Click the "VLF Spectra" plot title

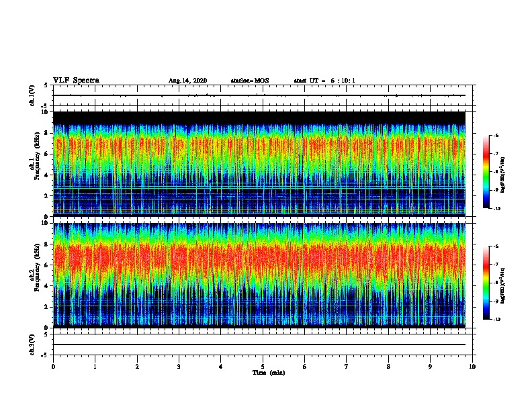tap(76, 81)
